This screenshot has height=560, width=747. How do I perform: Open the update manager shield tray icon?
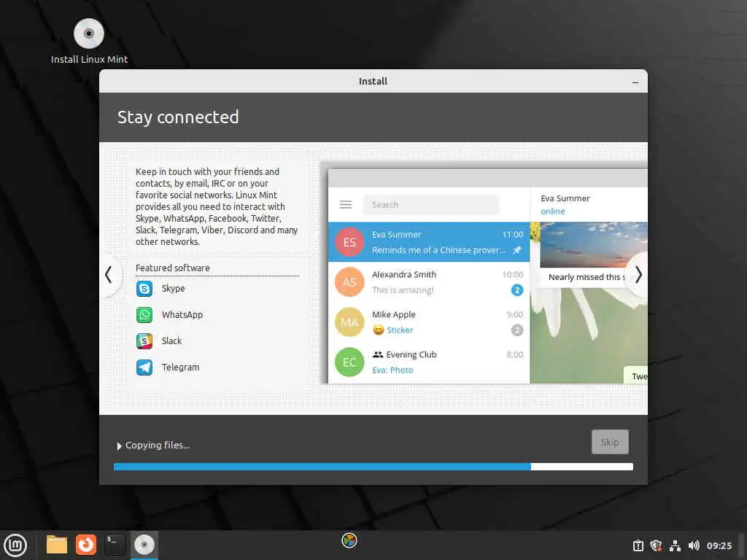coord(656,545)
